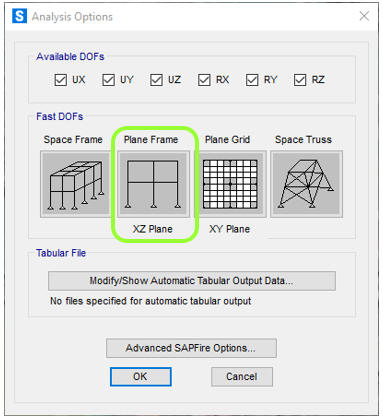Disable the RZ checkbox

tap(300, 80)
